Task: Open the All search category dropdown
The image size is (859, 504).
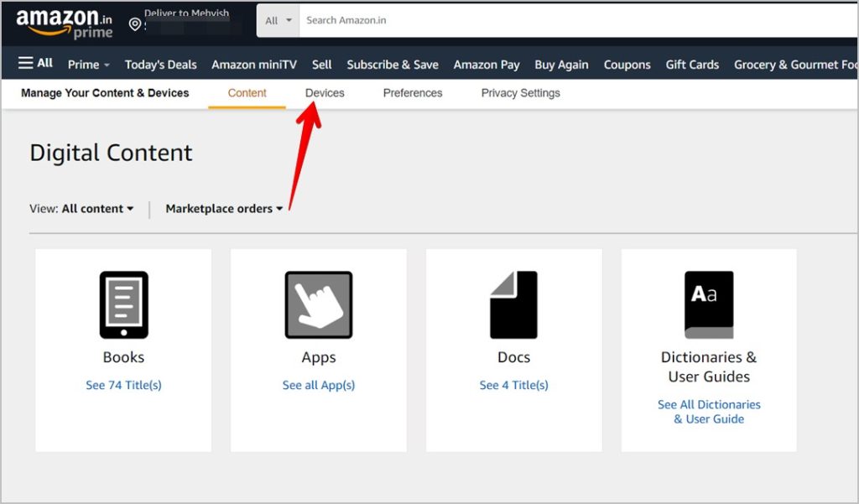Action: click(279, 21)
